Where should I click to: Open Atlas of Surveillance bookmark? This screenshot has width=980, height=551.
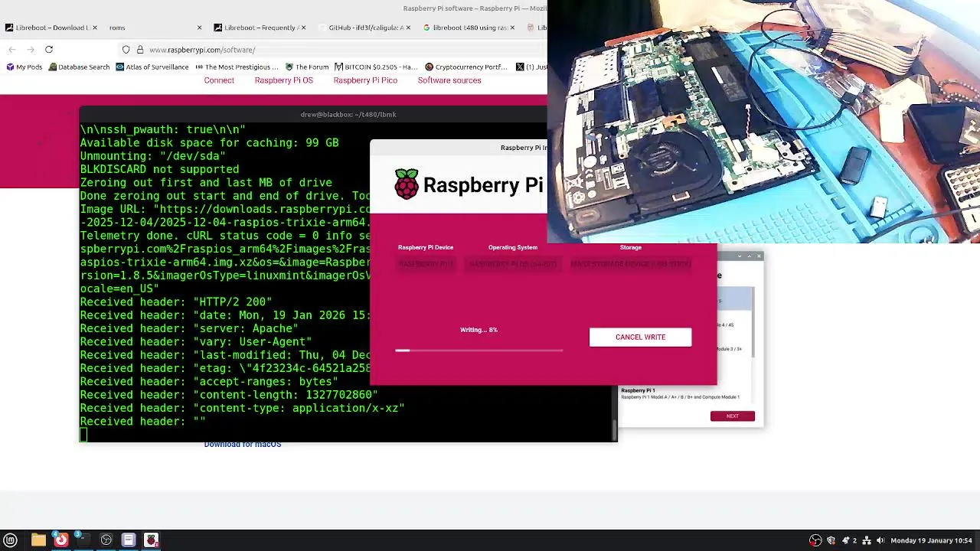coord(152,67)
